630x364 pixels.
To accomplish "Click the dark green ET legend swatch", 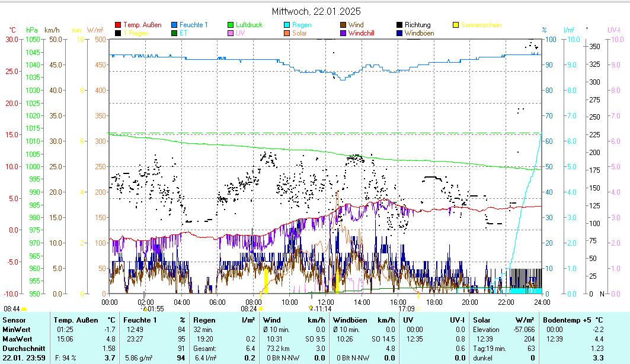I will [x=174, y=33].
